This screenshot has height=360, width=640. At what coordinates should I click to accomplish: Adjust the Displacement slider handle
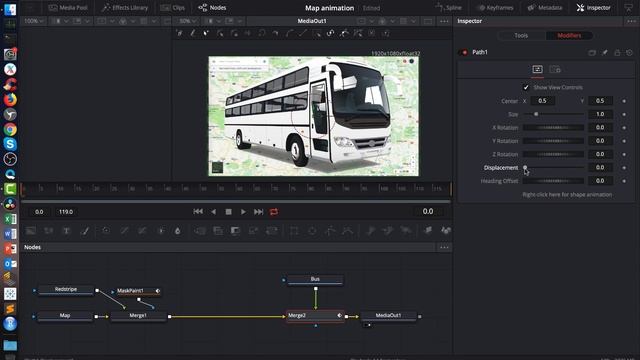tap(525, 167)
